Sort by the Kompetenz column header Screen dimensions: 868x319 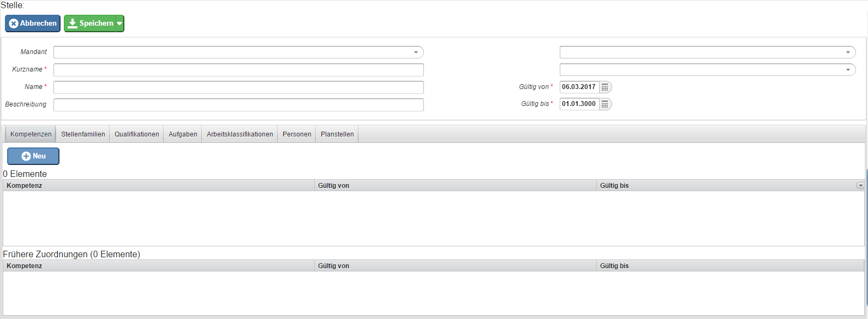[x=158, y=186]
